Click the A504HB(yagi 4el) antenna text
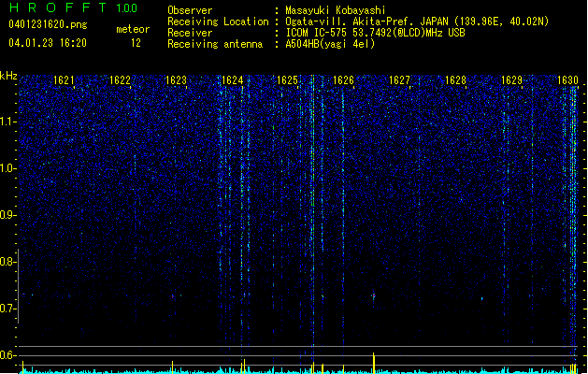The image size is (588, 374). click(330, 44)
